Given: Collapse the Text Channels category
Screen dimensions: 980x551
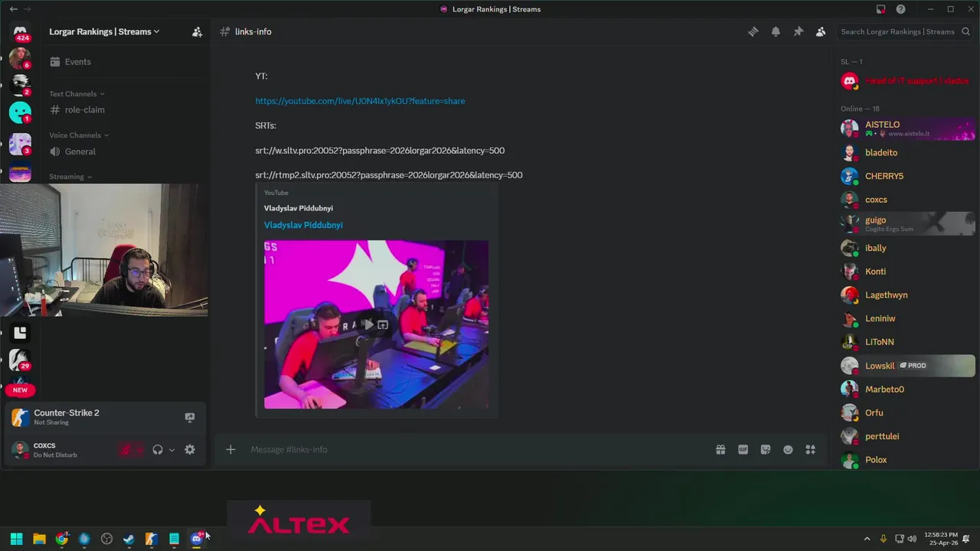Looking at the screenshot, I should tap(77, 93).
